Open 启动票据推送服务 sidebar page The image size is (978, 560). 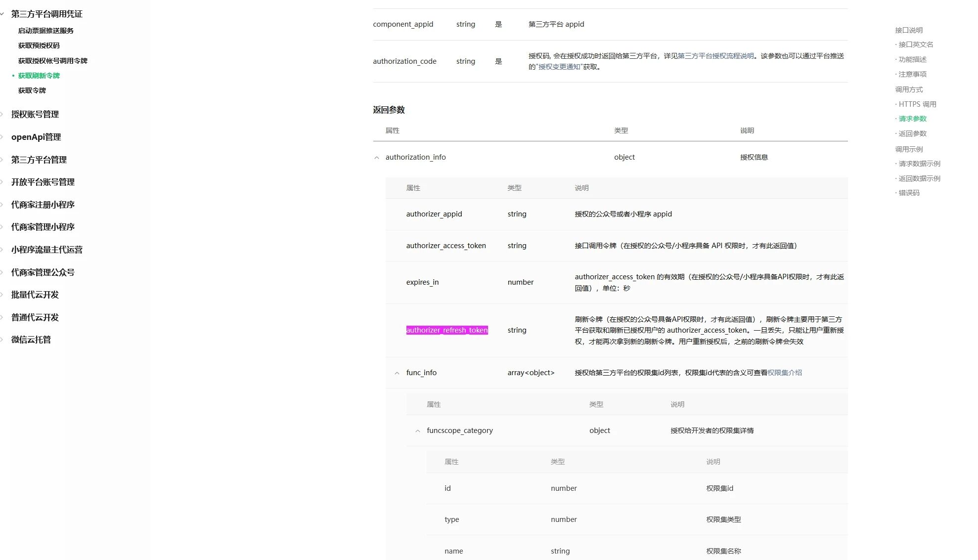coord(45,31)
